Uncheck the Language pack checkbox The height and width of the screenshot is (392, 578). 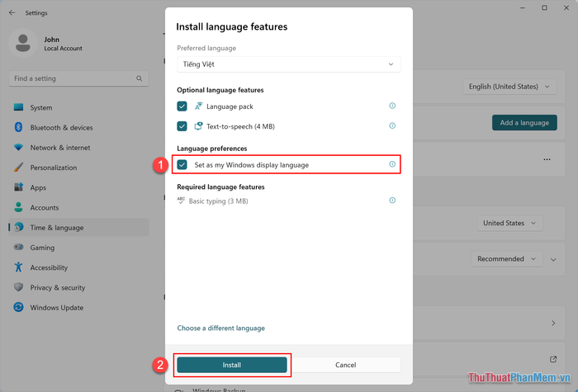[x=182, y=106]
